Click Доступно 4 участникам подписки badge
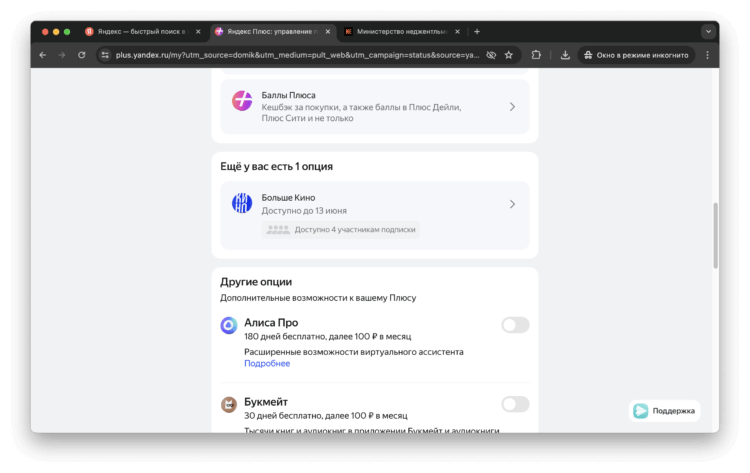The height and width of the screenshot is (473, 750). click(341, 230)
